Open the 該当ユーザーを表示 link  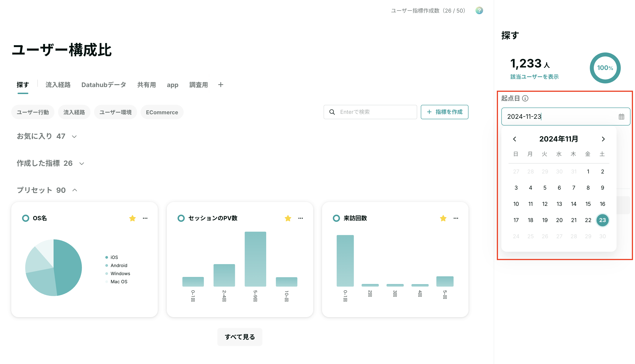coord(534,77)
